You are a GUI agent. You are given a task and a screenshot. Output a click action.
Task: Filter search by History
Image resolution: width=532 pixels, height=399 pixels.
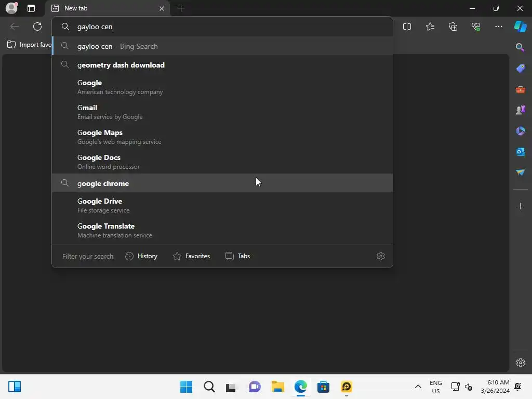coord(141,256)
